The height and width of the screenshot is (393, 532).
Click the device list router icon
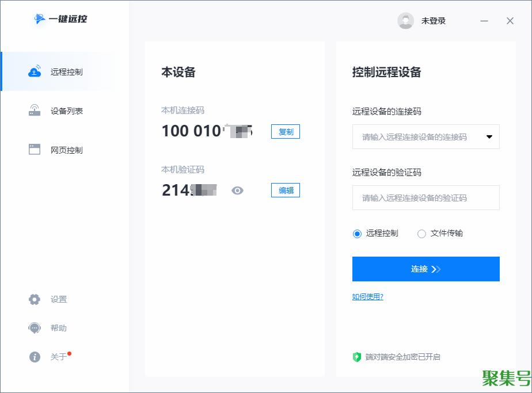(x=35, y=110)
